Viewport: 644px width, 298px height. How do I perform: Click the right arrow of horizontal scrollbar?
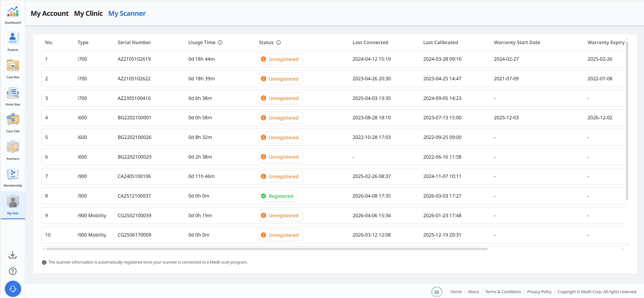[x=623, y=249]
